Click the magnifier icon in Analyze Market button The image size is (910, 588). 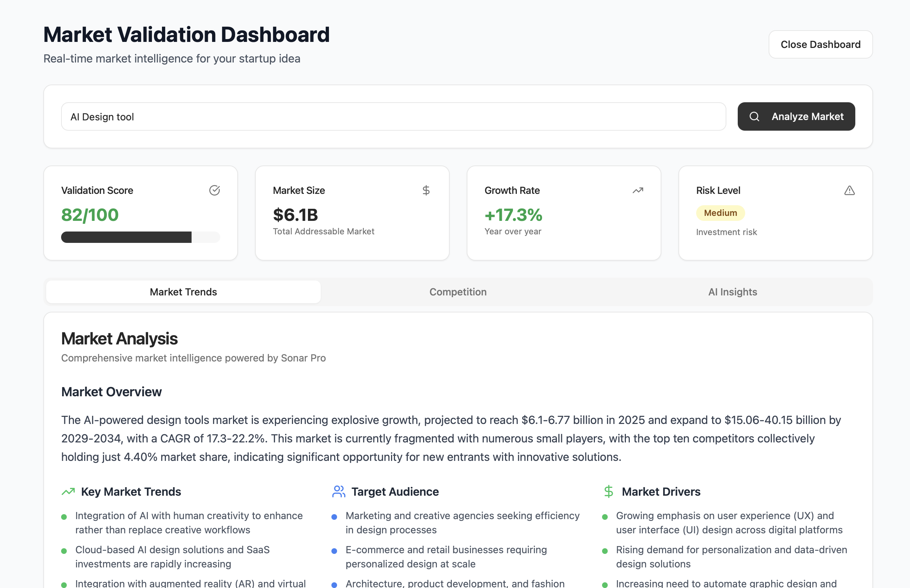click(x=754, y=116)
